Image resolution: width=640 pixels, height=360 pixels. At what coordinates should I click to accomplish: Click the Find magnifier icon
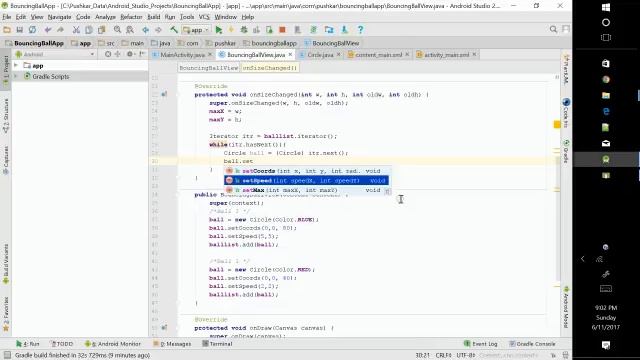(117, 30)
